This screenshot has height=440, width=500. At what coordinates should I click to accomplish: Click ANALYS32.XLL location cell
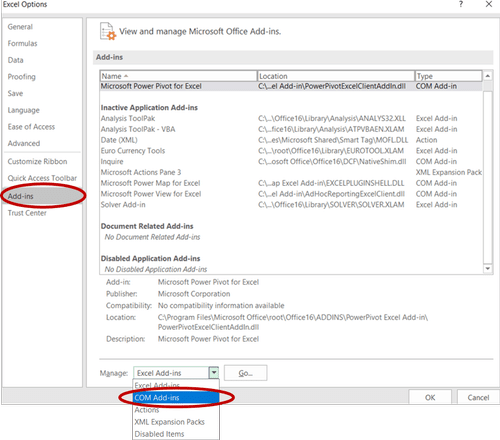(332, 119)
